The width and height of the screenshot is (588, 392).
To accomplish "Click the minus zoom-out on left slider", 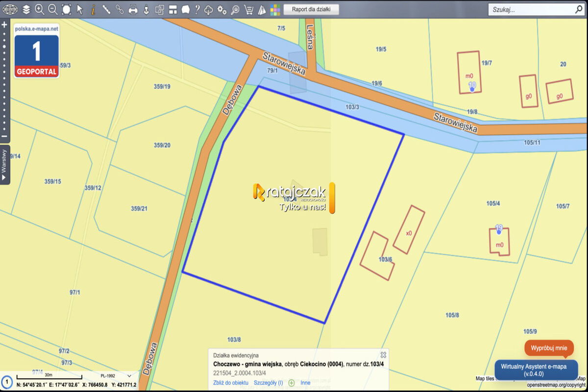I will pyautogui.click(x=4, y=136).
